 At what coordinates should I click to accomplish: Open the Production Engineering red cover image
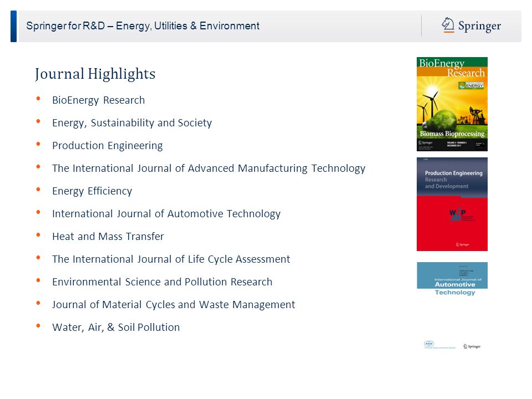[x=452, y=204]
